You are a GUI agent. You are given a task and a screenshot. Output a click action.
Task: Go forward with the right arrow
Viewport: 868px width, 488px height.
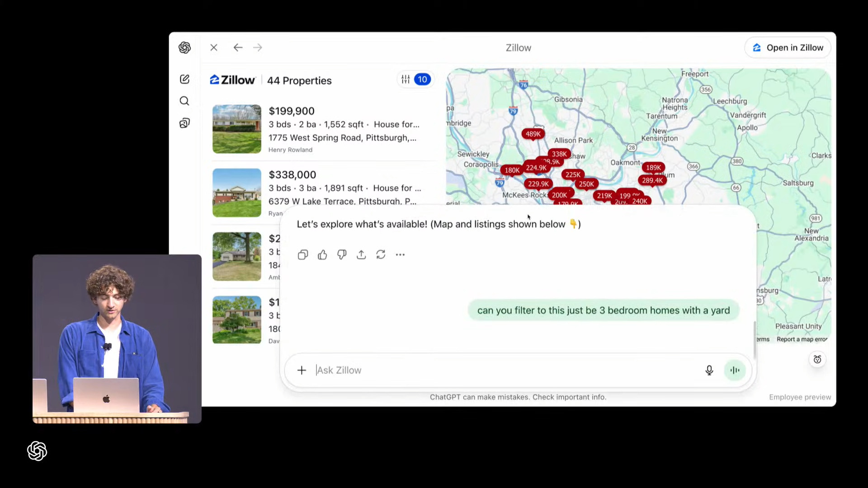click(x=258, y=47)
